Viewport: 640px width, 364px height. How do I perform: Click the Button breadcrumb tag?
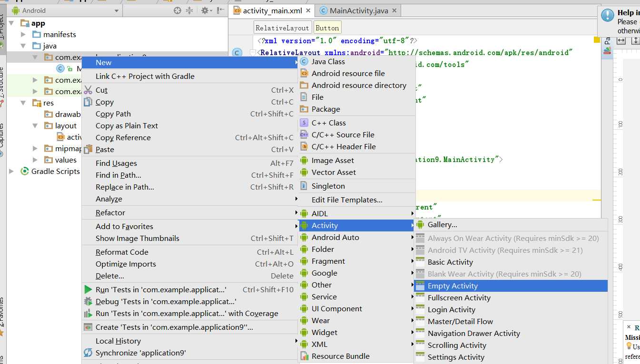click(327, 28)
